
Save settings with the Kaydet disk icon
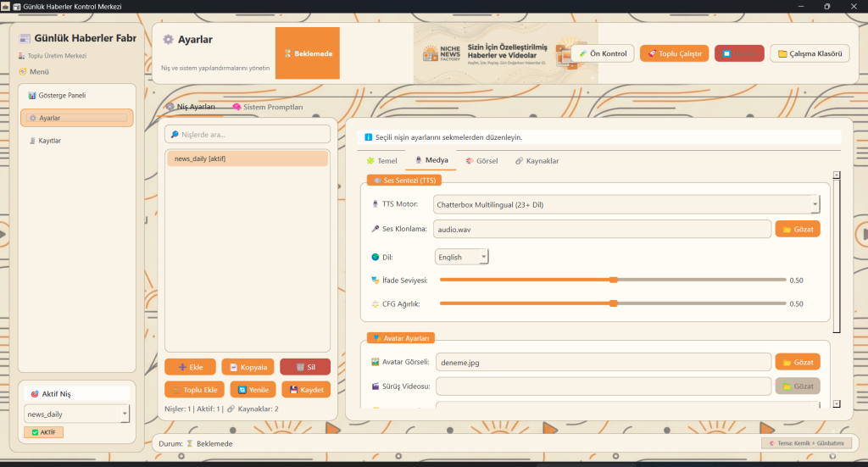[306, 390]
